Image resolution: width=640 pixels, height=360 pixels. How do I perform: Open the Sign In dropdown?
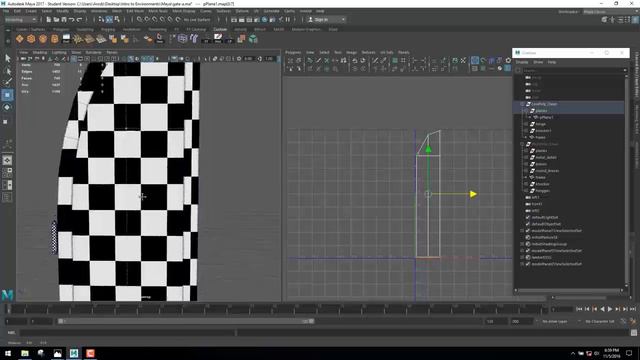pyautogui.click(x=327, y=19)
